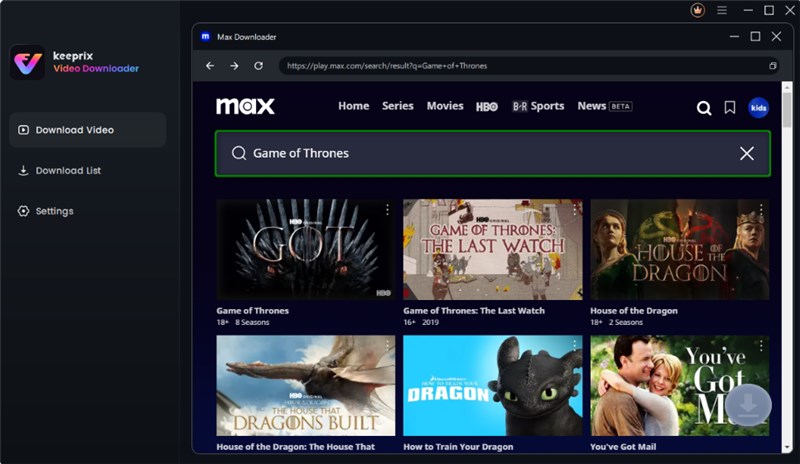This screenshot has width=800, height=464.
Task: Open the Home tab on Max
Action: [354, 106]
